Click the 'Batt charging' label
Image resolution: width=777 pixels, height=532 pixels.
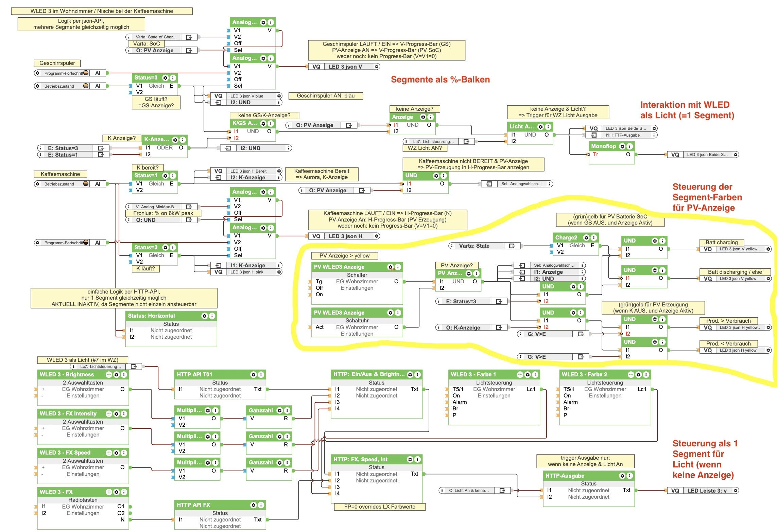point(722,243)
